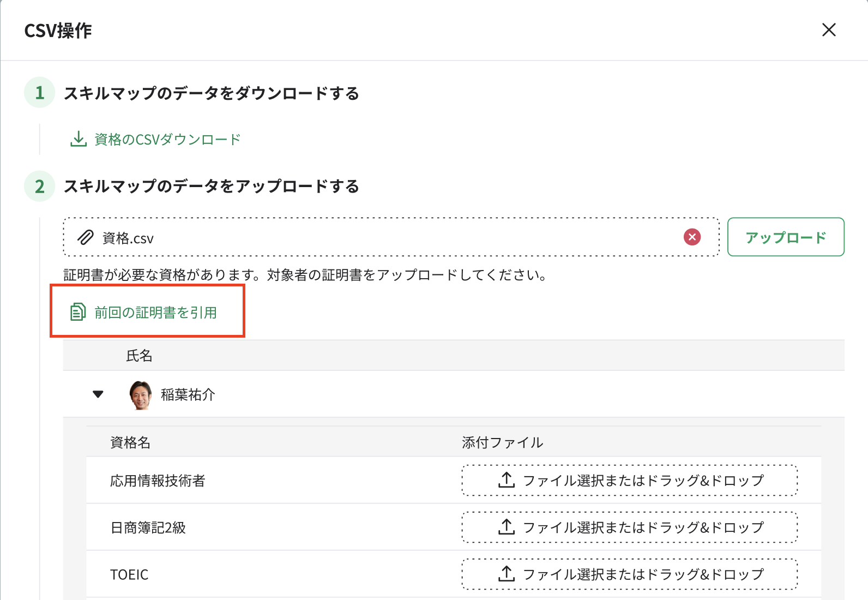
Task: Open the 前回の証明書を引用 link
Action: pos(156,313)
